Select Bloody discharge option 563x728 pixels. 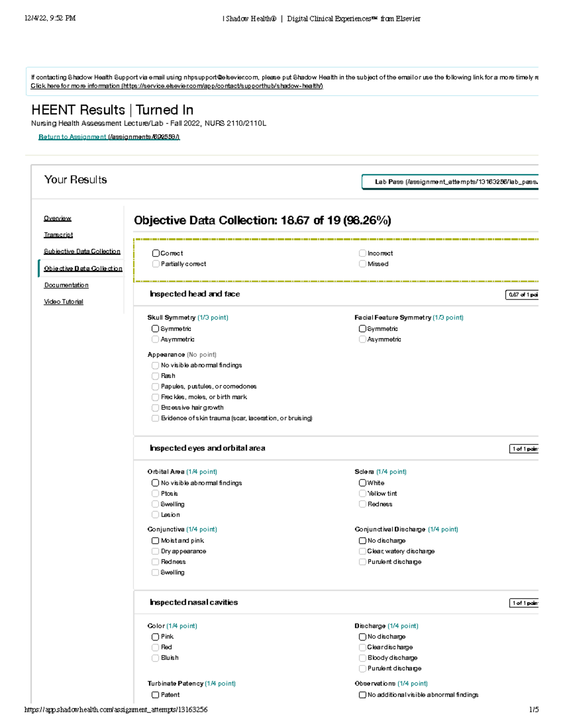[362, 658]
